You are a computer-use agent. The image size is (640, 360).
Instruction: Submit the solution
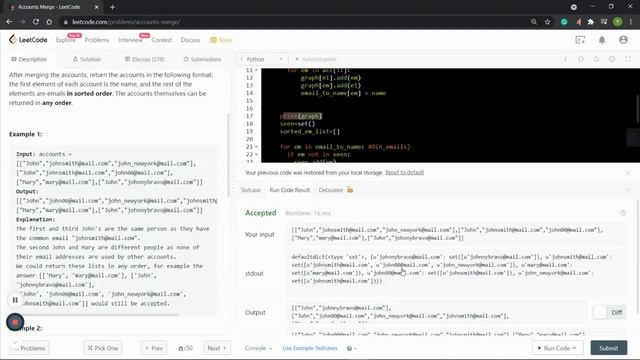(x=609, y=348)
